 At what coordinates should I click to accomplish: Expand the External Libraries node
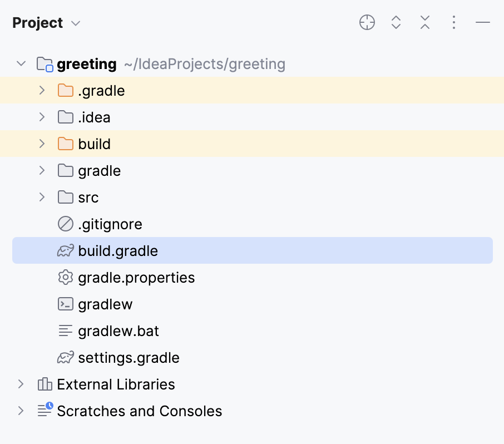(21, 384)
